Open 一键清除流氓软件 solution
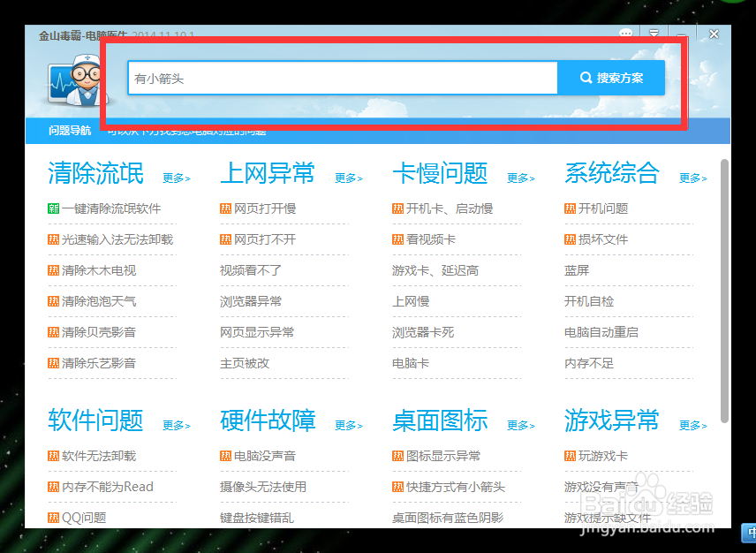Viewport: 756px width, 553px height. click(111, 208)
